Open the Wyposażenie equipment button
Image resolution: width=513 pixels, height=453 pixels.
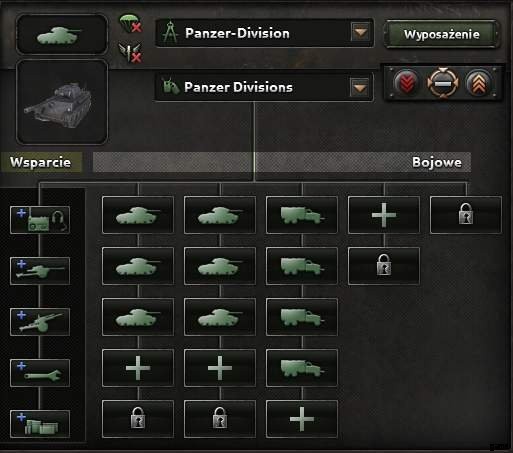click(x=442, y=34)
